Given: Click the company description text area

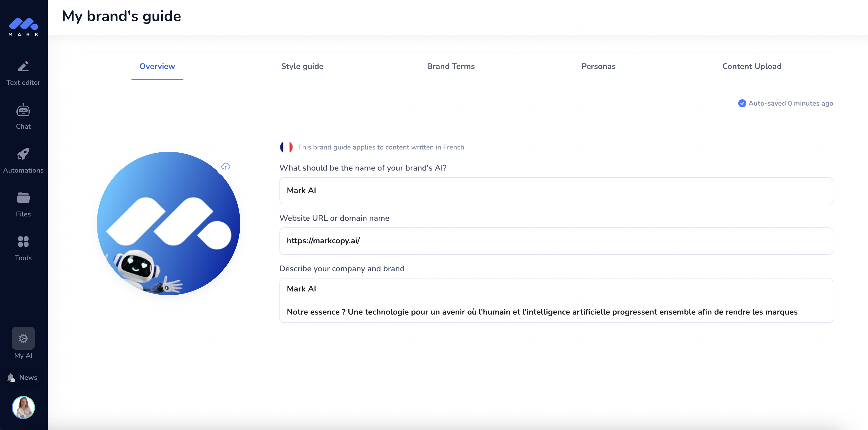Looking at the screenshot, I should click(x=556, y=300).
